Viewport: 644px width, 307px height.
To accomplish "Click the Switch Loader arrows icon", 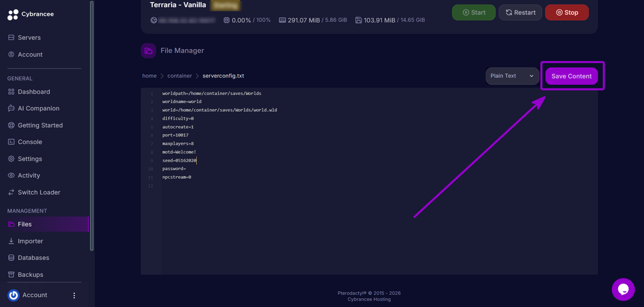I will pyautogui.click(x=11, y=193).
